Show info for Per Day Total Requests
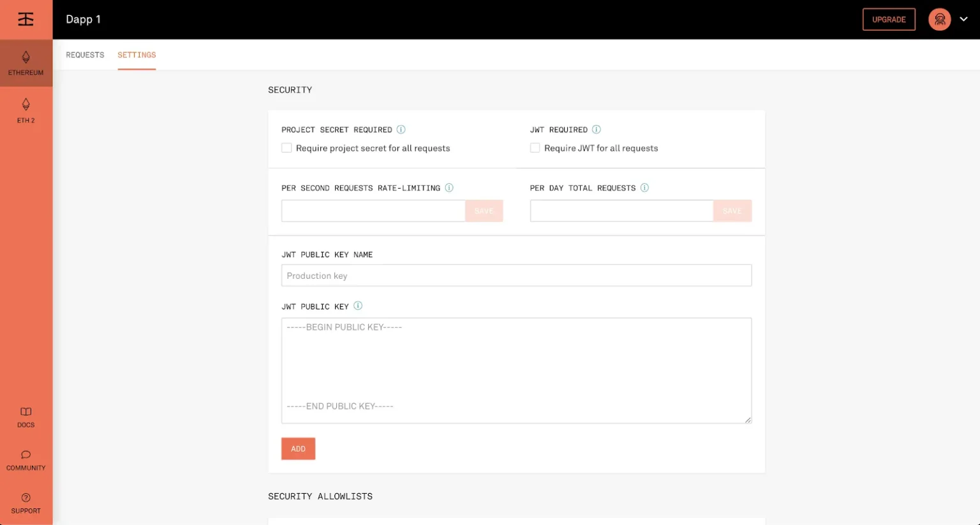 pos(644,188)
